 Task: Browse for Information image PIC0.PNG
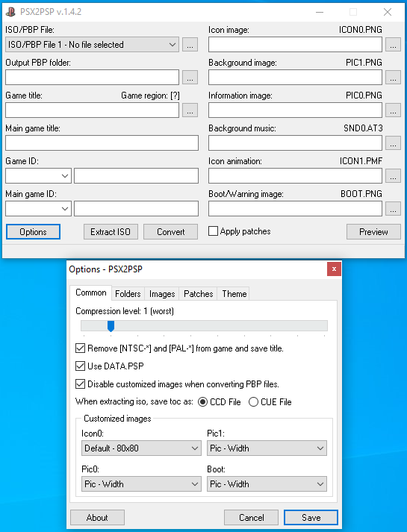[393, 110]
